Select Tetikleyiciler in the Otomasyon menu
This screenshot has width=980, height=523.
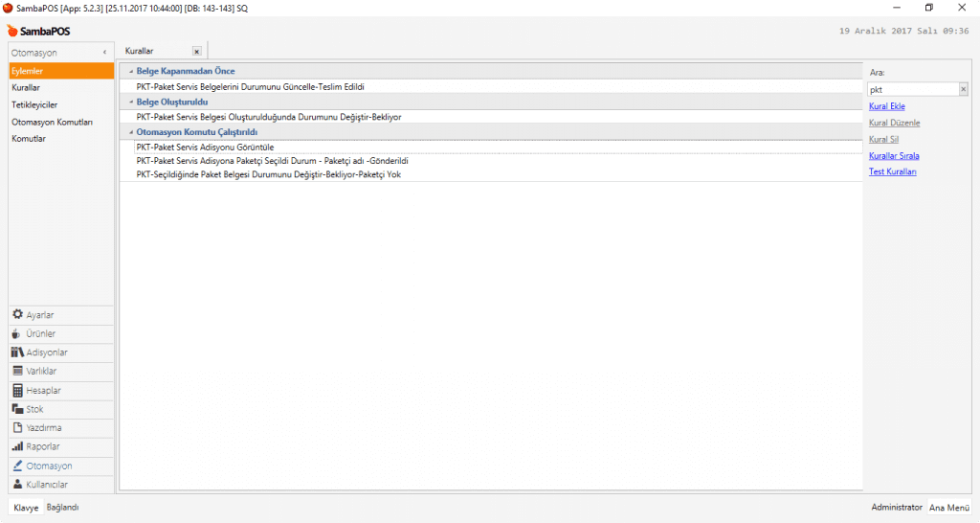tap(34, 104)
